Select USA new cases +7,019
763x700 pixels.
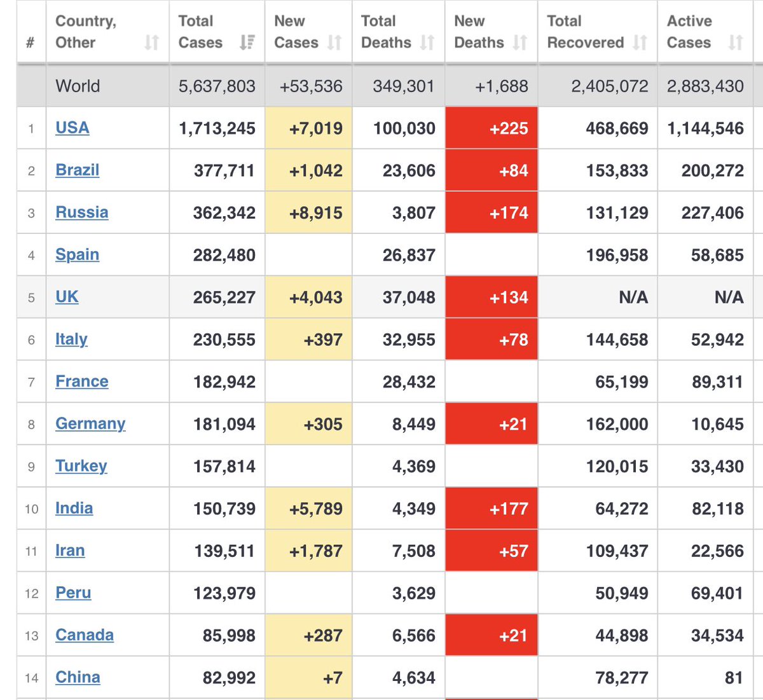pos(315,128)
